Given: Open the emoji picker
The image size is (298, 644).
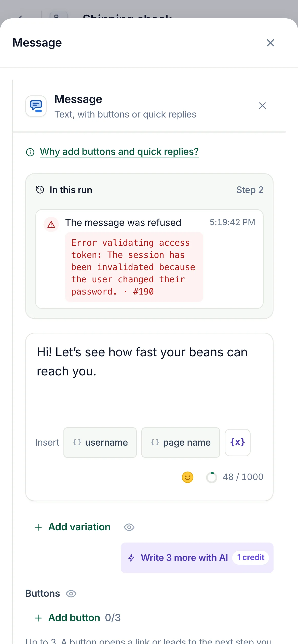Looking at the screenshot, I should pos(187,477).
